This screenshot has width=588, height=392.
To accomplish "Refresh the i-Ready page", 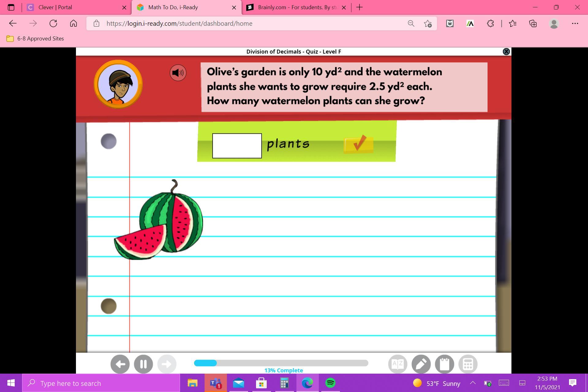I will pyautogui.click(x=53, y=24).
